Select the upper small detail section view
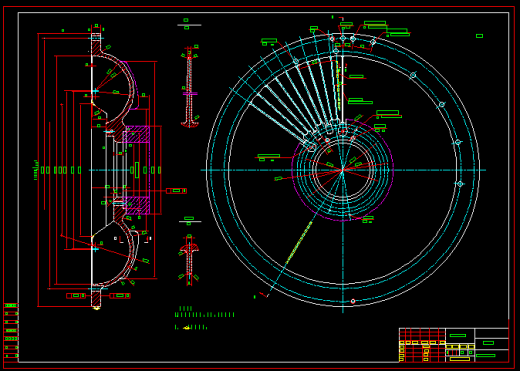 point(190,87)
